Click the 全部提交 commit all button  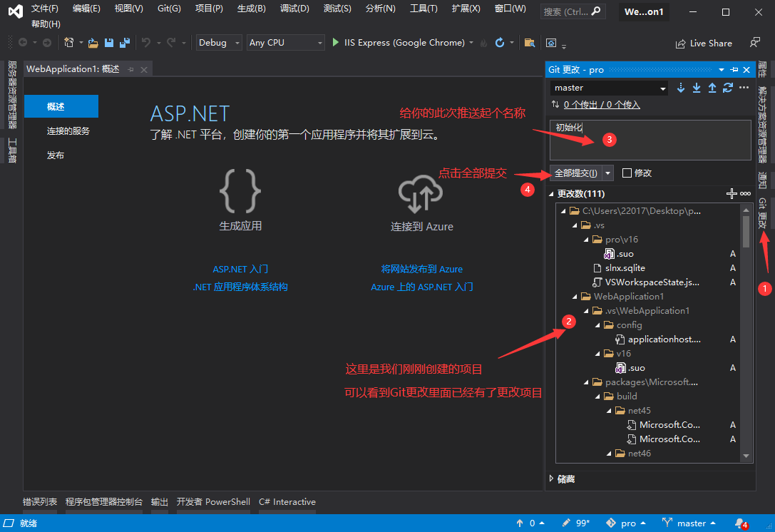[576, 173]
